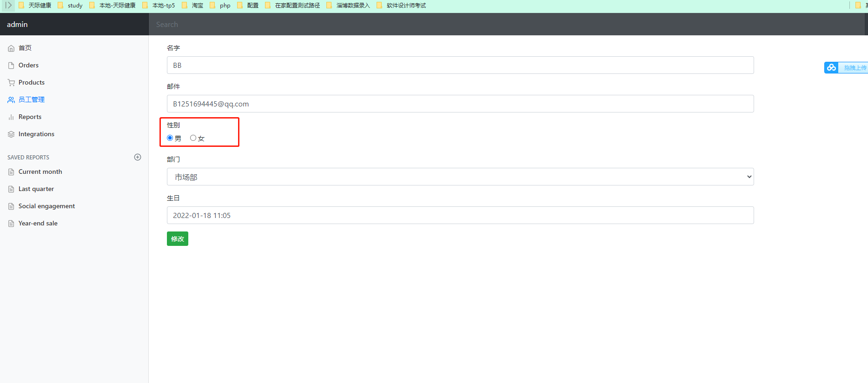Open the 在家配置测试路径 bookmark folder
The height and width of the screenshot is (383, 868).
(x=292, y=6)
